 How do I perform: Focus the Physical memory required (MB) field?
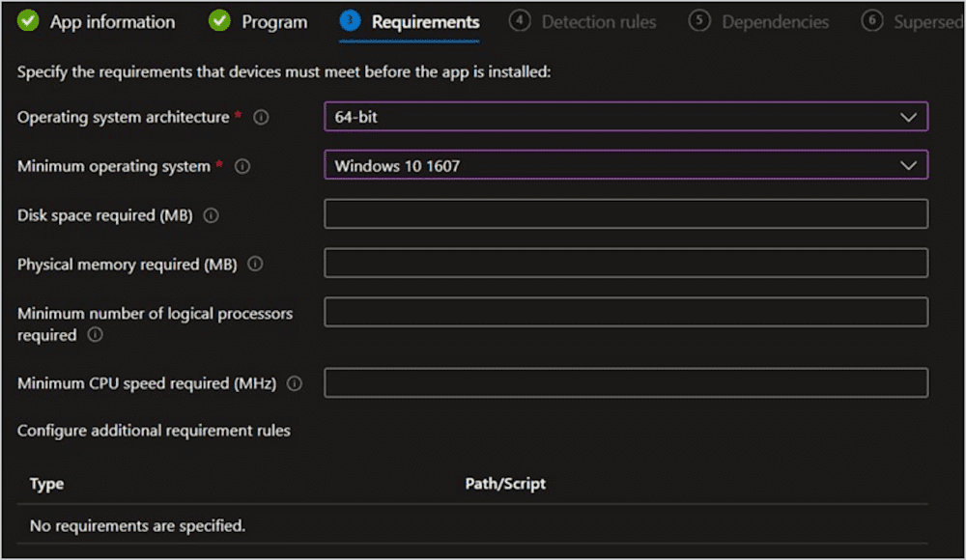pos(626,263)
